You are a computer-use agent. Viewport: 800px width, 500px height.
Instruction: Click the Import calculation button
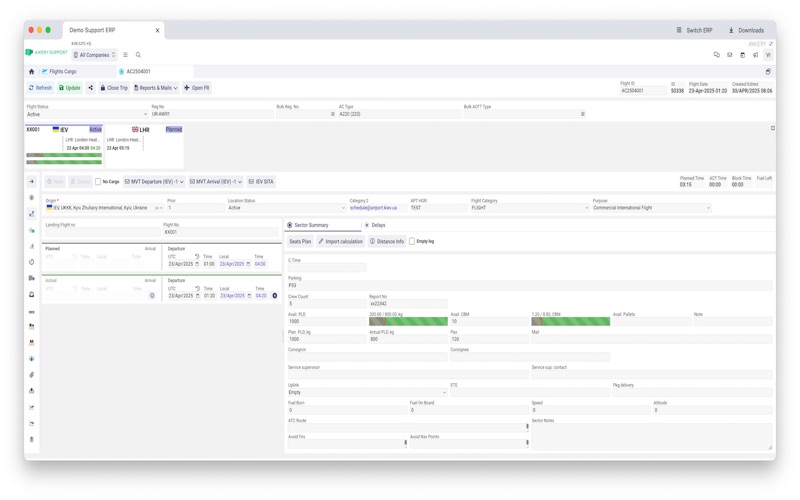[340, 241]
